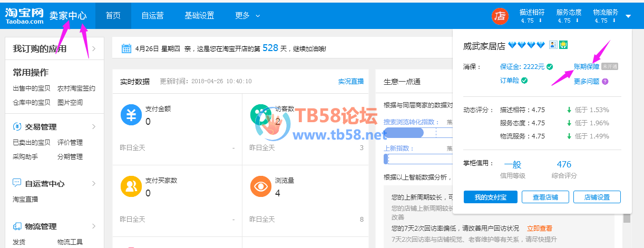644x248 pixels.
Task: Open the 更多 menu item
Action: pos(242,16)
